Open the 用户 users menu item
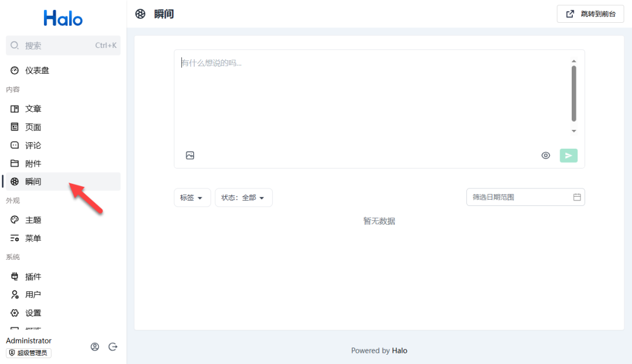This screenshot has height=364, width=632. click(x=63, y=295)
